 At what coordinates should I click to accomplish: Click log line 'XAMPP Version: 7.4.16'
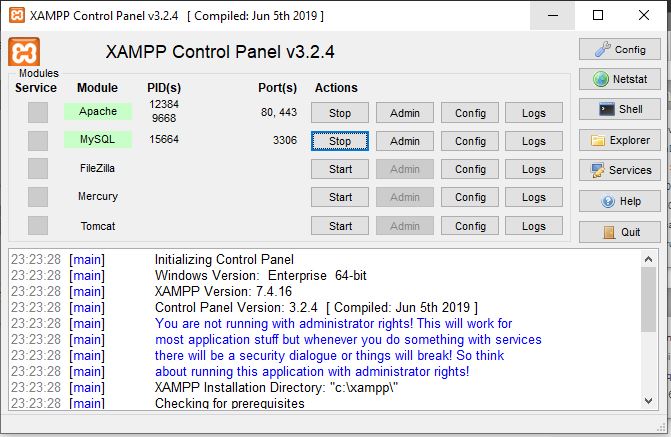pos(223,291)
